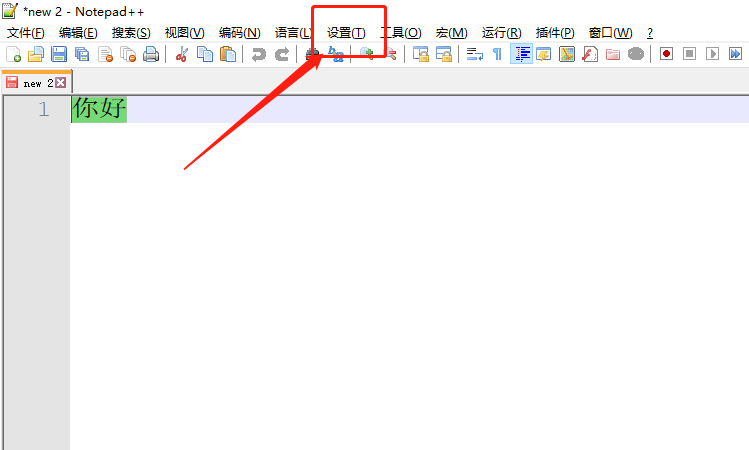The width and height of the screenshot is (749, 450).
Task: Click the Zoom In magnifier icon
Action: (x=366, y=54)
